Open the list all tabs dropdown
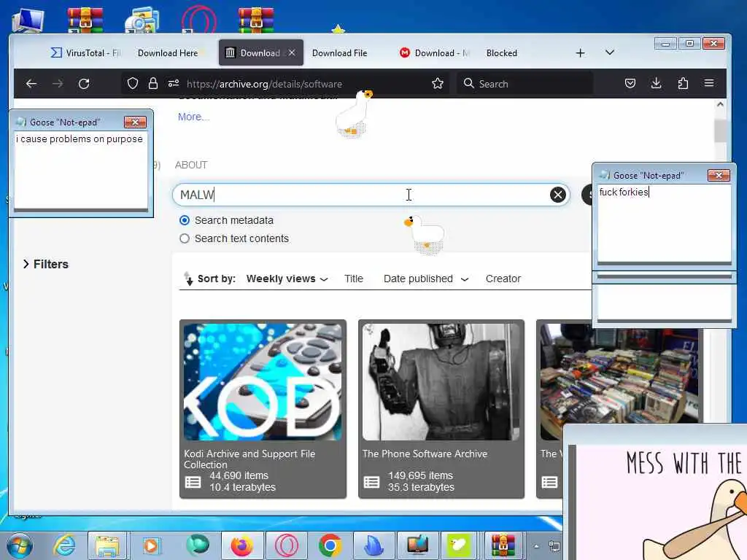The image size is (747, 560). pos(609,52)
